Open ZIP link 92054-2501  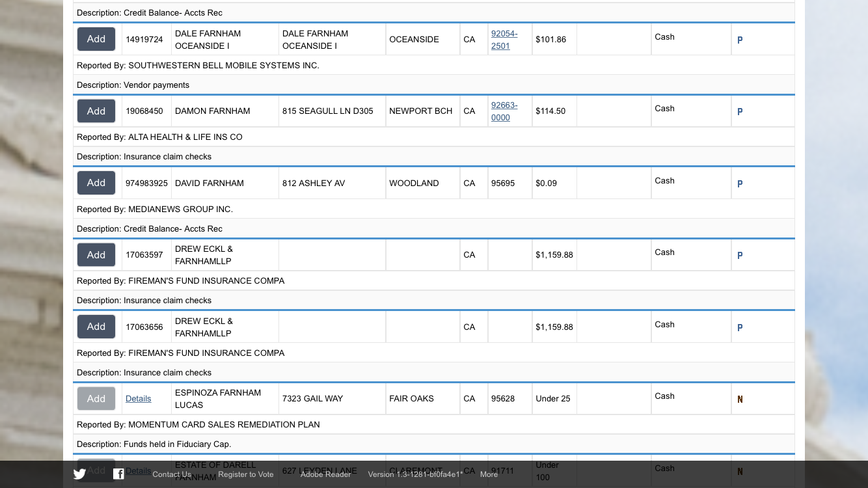click(504, 40)
